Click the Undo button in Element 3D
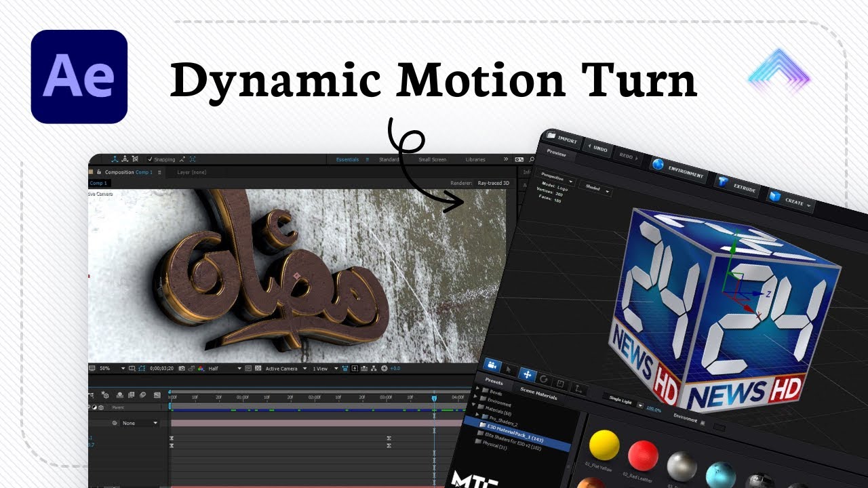 pyautogui.click(x=597, y=146)
